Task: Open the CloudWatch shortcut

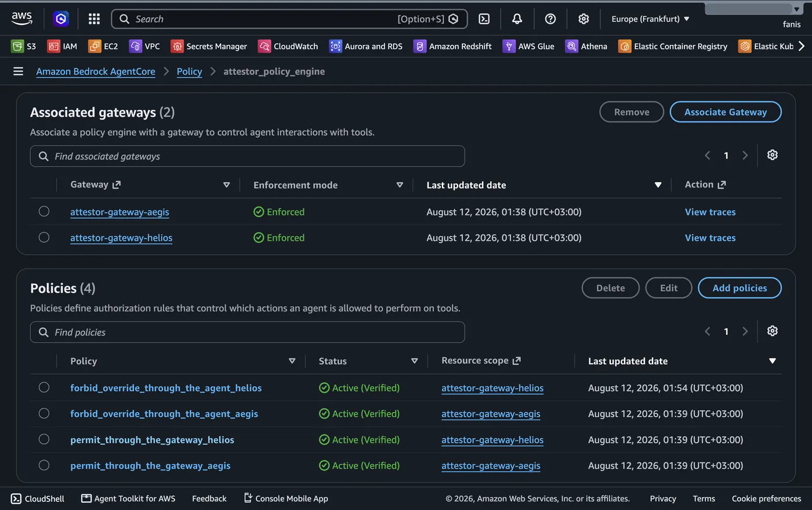Action: click(x=288, y=46)
